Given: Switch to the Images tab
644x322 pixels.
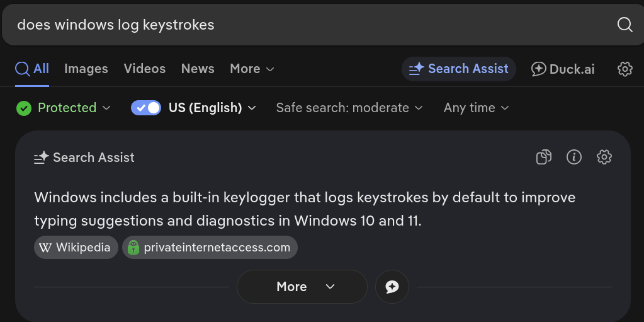Looking at the screenshot, I should 86,69.
